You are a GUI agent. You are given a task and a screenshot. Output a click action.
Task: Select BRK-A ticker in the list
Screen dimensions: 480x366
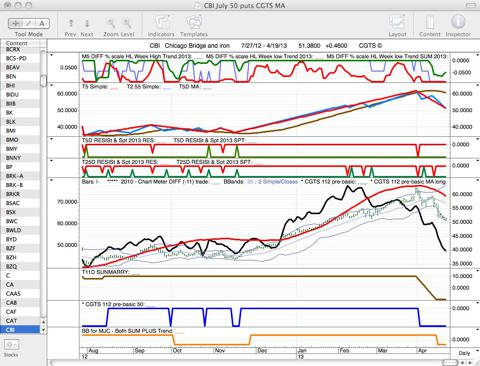click(15, 176)
